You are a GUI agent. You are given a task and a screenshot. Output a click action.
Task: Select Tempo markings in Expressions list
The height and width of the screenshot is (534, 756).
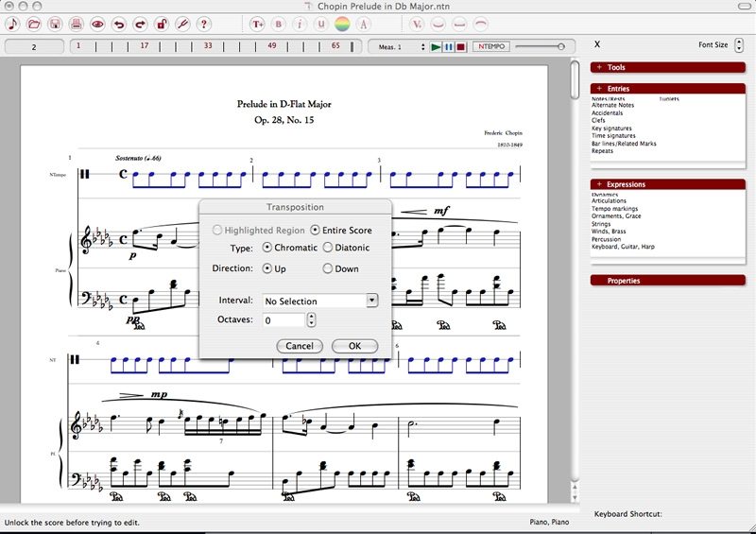click(615, 209)
